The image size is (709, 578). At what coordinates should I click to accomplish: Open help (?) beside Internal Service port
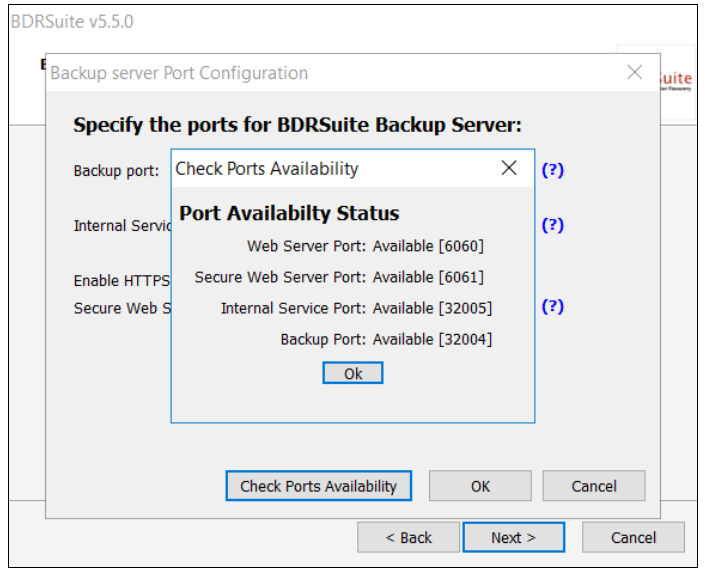pyautogui.click(x=553, y=225)
